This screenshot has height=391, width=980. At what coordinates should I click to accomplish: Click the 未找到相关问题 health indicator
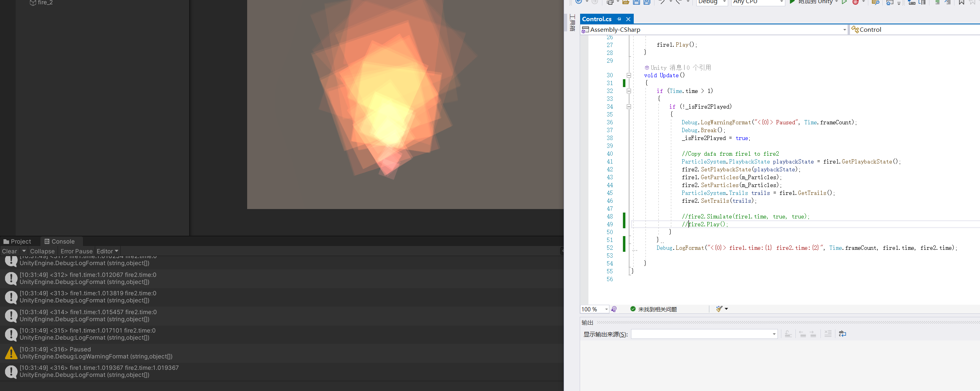click(655, 309)
